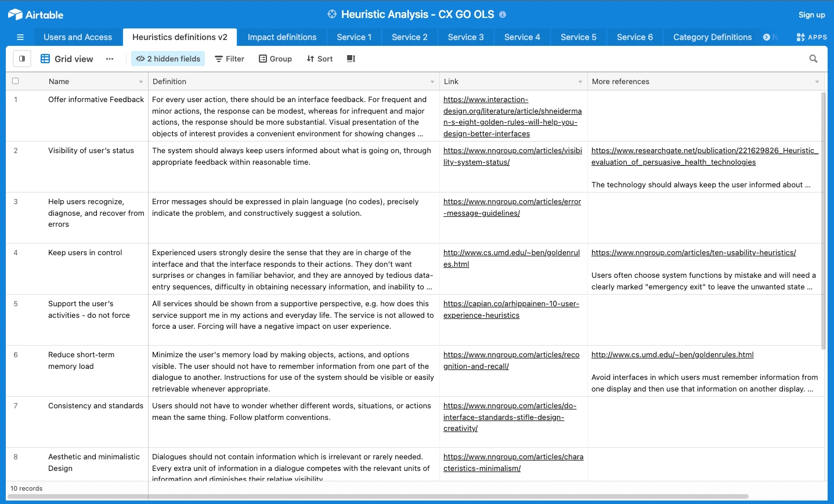Select 'Aesthetic and minimalistic Design' cell

point(96,464)
